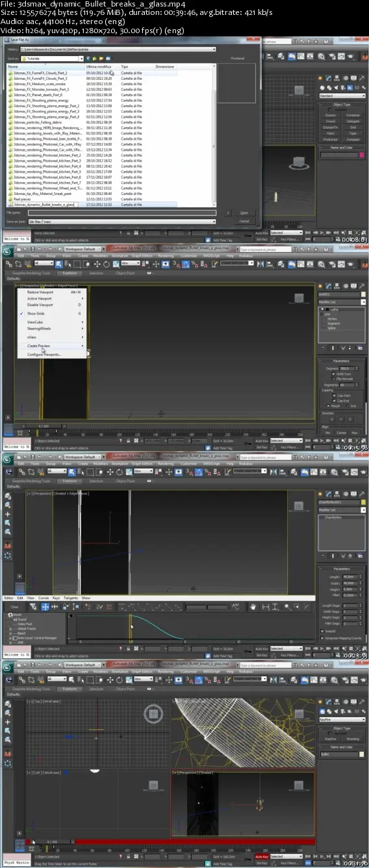
Task: Switch to the Freeform ribbon tab above the Lathe viewport
Action: 70,273
